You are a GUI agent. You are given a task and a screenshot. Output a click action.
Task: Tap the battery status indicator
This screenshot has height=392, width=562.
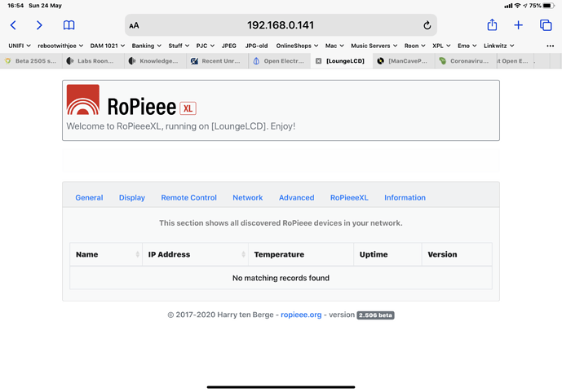pos(549,6)
